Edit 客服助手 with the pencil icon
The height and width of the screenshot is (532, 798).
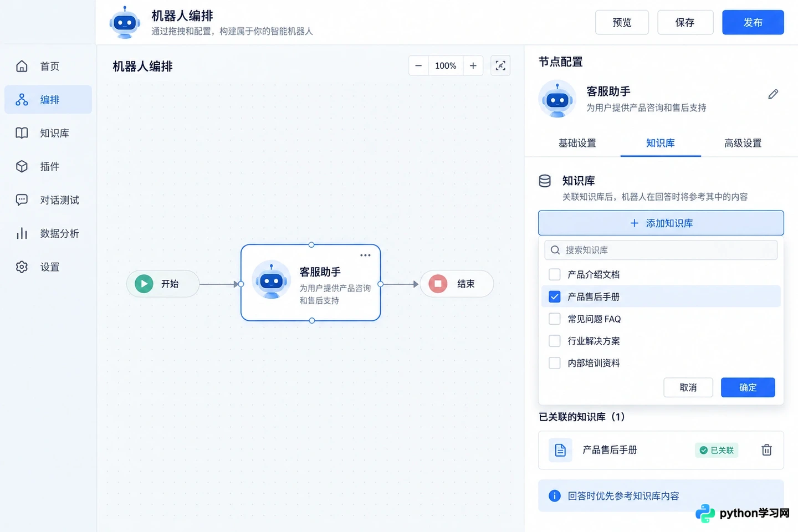tap(773, 94)
